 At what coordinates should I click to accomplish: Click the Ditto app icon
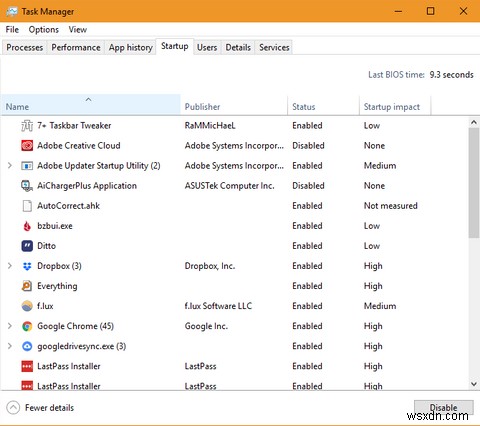click(27, 246)
